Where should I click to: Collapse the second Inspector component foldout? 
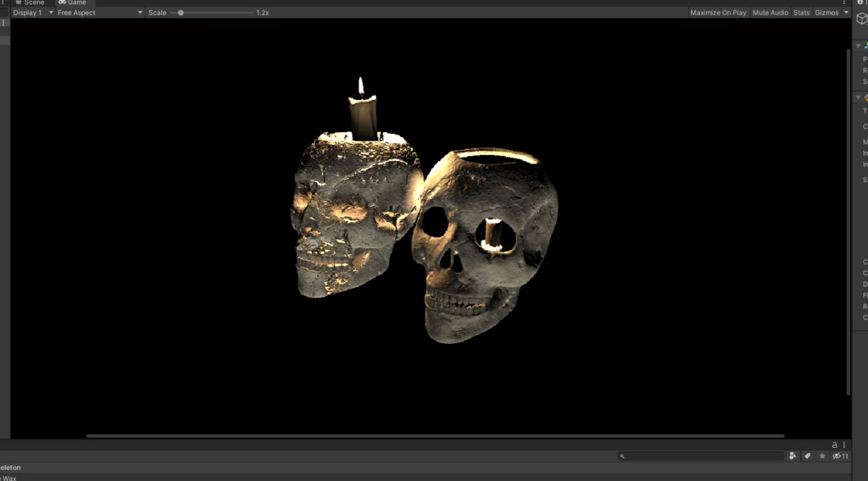[859, 98]
